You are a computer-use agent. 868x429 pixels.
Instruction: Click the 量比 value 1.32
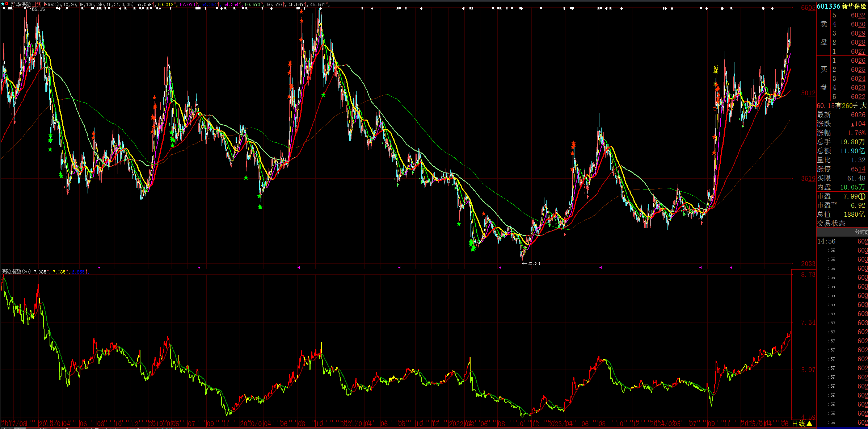click(x=858, y=160)
